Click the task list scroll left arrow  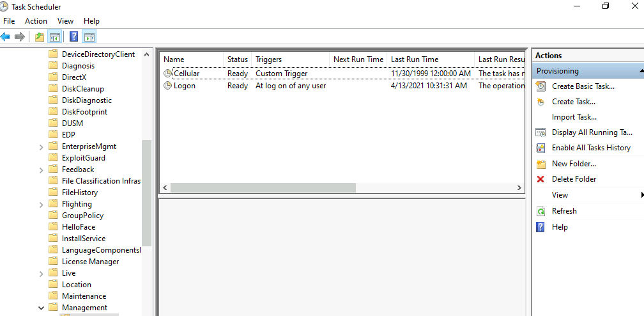point(165,187)
